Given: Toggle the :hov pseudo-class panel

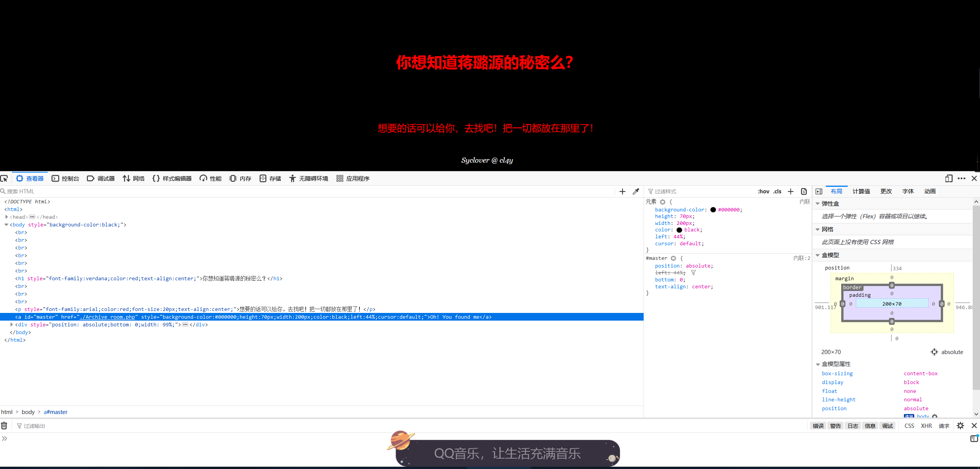Looking at the screenshot, I should point(763,191).
